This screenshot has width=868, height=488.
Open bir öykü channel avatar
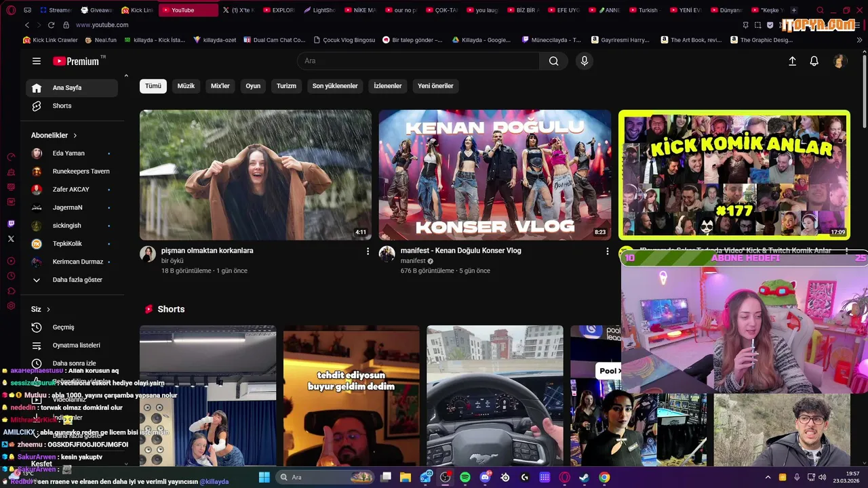(x=148, y=254)
